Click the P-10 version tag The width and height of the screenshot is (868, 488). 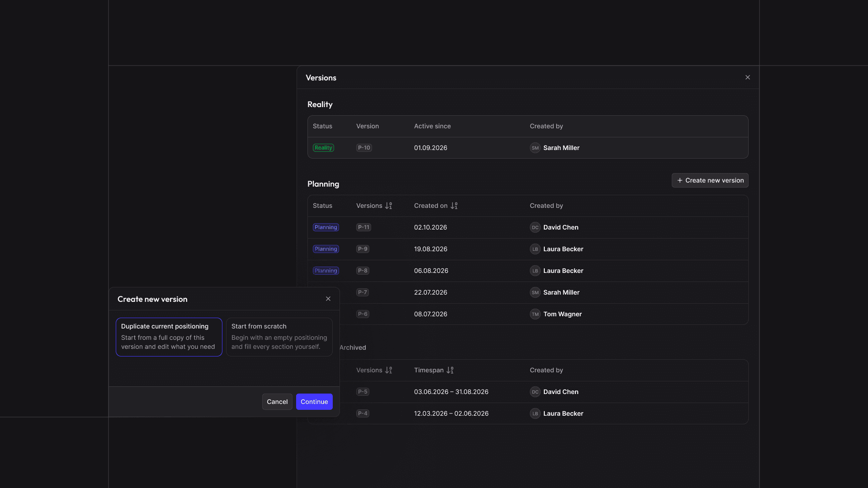(x=364, y=148)
